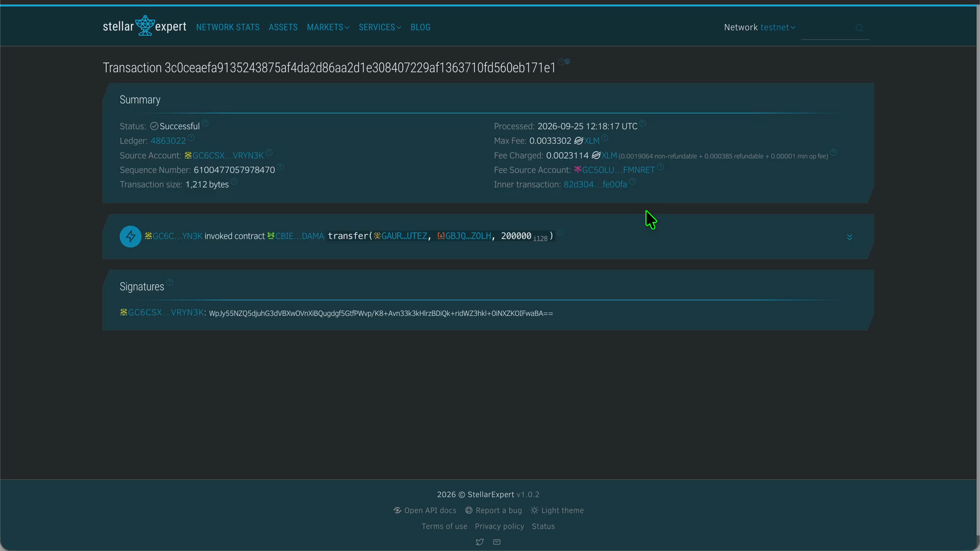Image resolution: width=980 pixels, height=551 pixels.
Task: Click the help icon next to Inner transaction
Action: 632,181
